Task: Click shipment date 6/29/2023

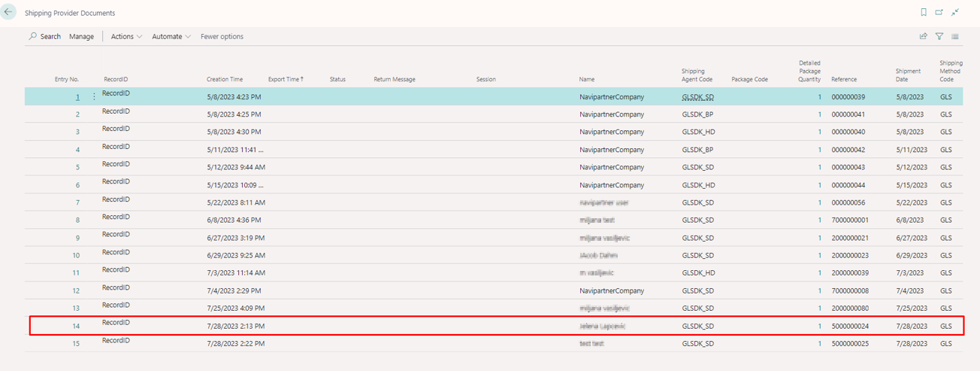Action: tap(912, 256)
